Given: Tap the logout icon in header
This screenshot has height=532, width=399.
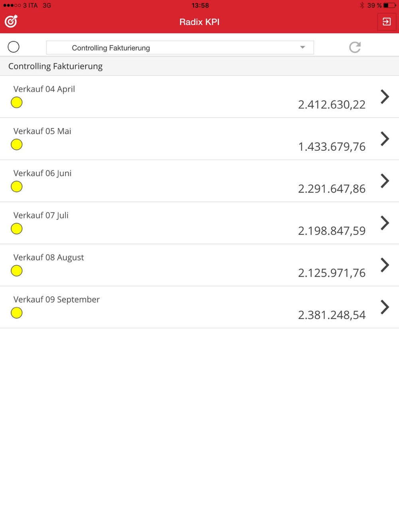Looking at the screenshot, I should click(x=386, y=22).
